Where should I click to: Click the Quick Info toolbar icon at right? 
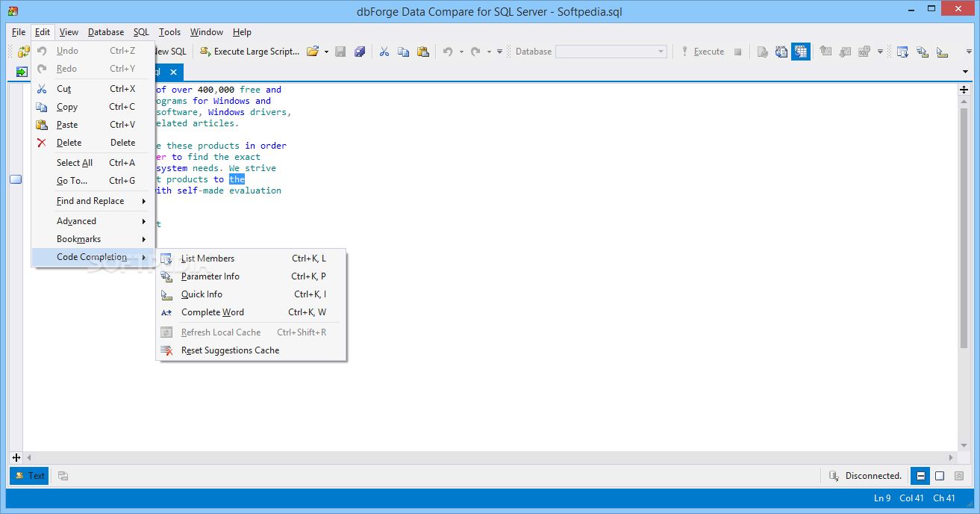tap(942, 52)
